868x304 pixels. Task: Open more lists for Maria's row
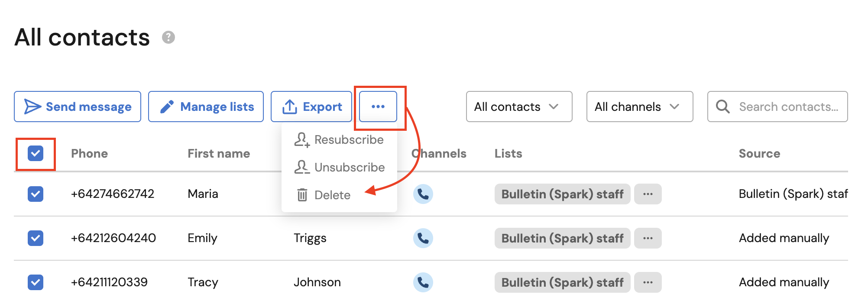click(x=648, y=194)
